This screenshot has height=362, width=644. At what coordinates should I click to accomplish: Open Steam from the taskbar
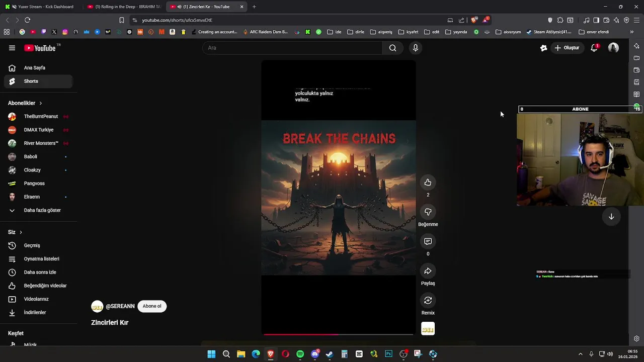[330, 354]
